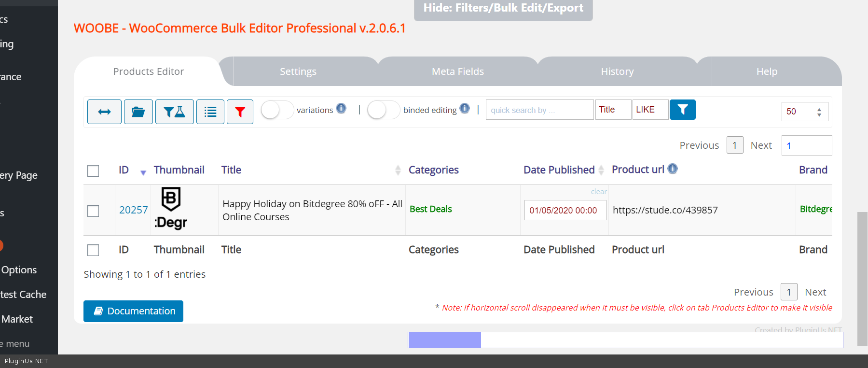Open the folder icon in the toolbar
The image size is (868, 368).
tap(138, 112)
